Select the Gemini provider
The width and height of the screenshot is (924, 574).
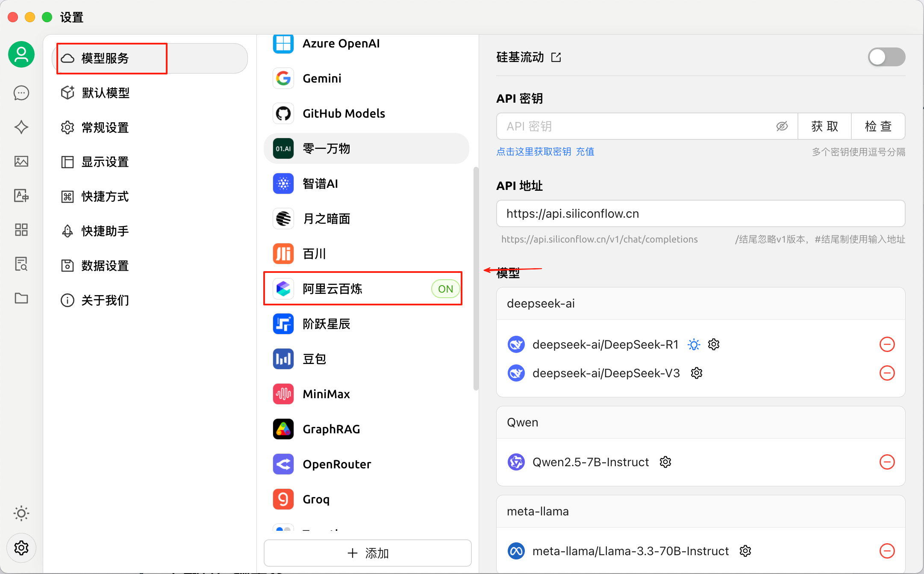coord(366,78)
